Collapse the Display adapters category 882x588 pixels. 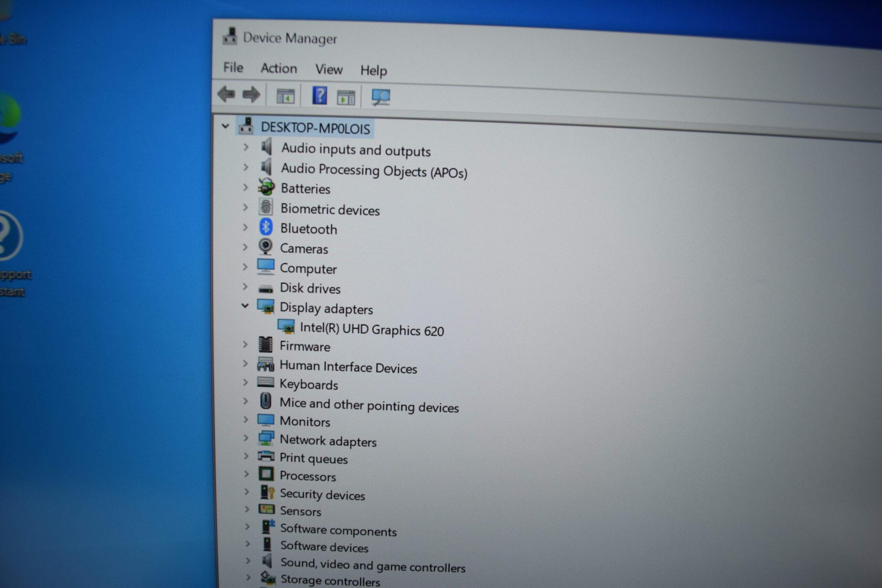245,306
